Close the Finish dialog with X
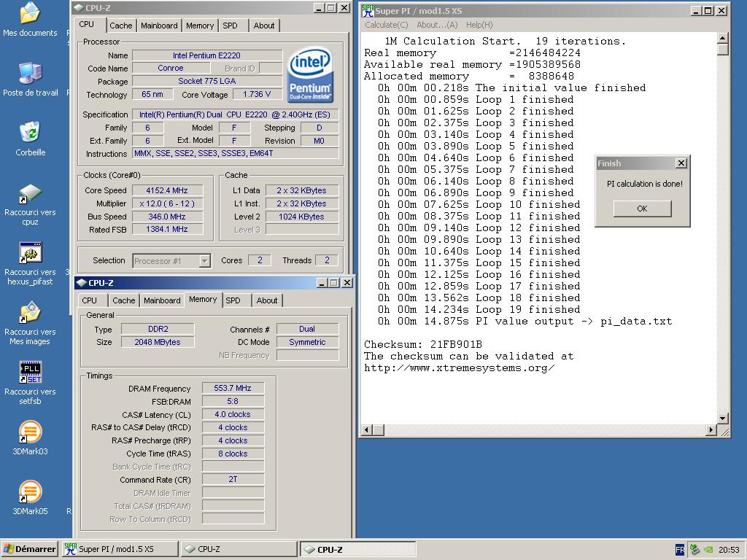Viewport: 747px width, 560px height. tap(681, 163)
